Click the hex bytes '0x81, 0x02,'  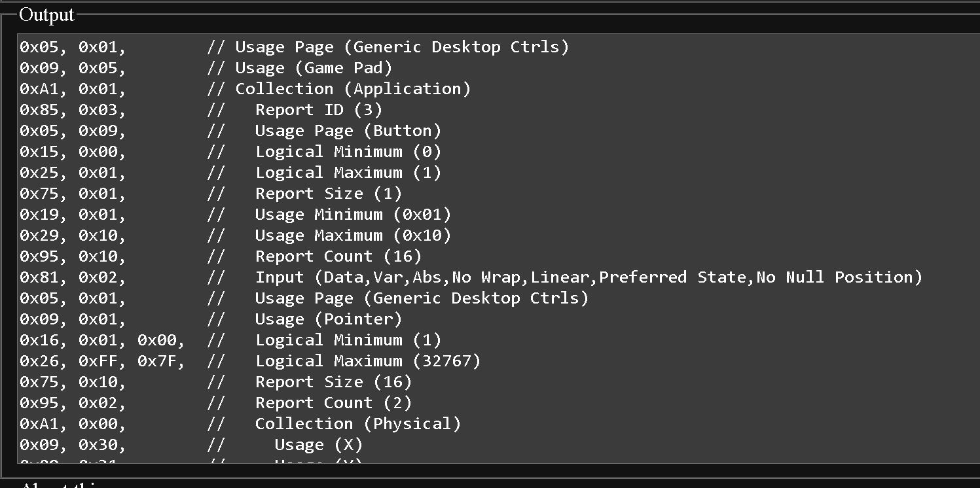point(73,277)
